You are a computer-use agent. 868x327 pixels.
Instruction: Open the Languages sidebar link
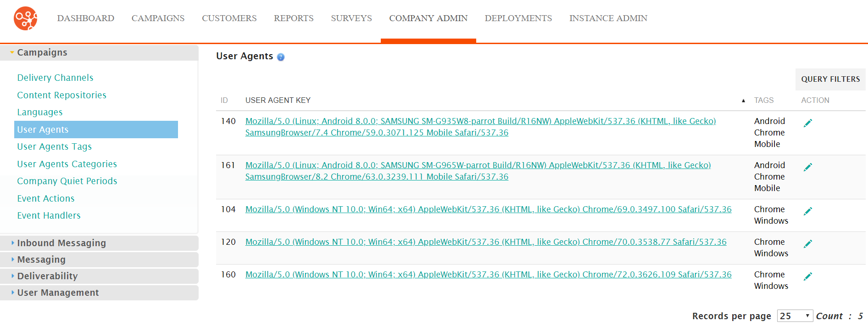40,112
